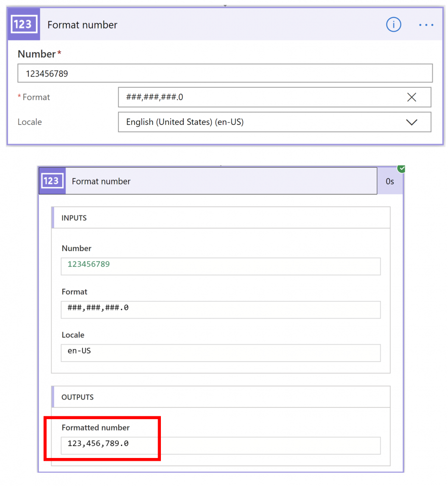Click the Locale label under INPUTS

point(73,335)
